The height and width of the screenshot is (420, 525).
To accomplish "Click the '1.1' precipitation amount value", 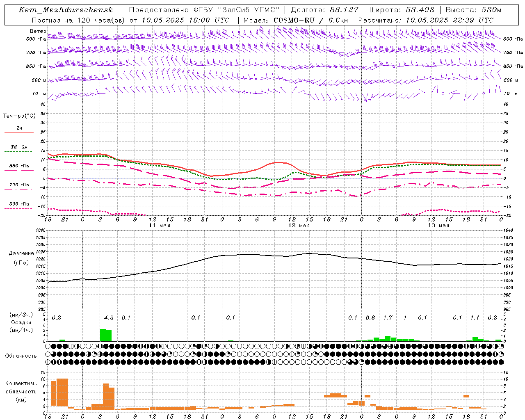I will [475, 318].
